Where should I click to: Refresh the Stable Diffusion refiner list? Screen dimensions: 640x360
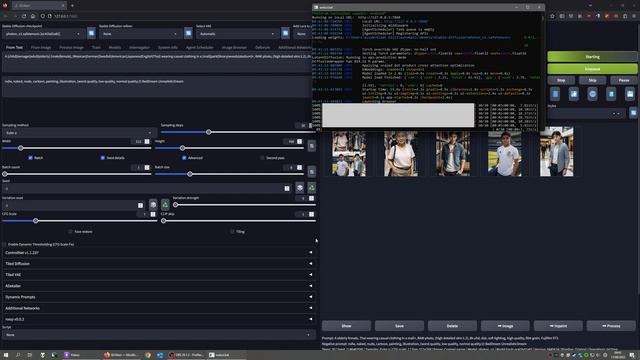pyautogui.click(x=188, y=33)
